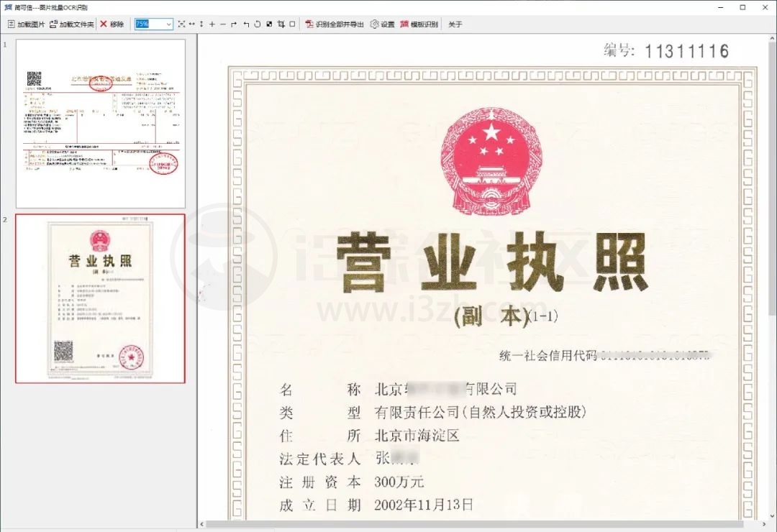Select the invoice thumbnail number 1
Screen dimensions: 777x532
tap(101, 124)
